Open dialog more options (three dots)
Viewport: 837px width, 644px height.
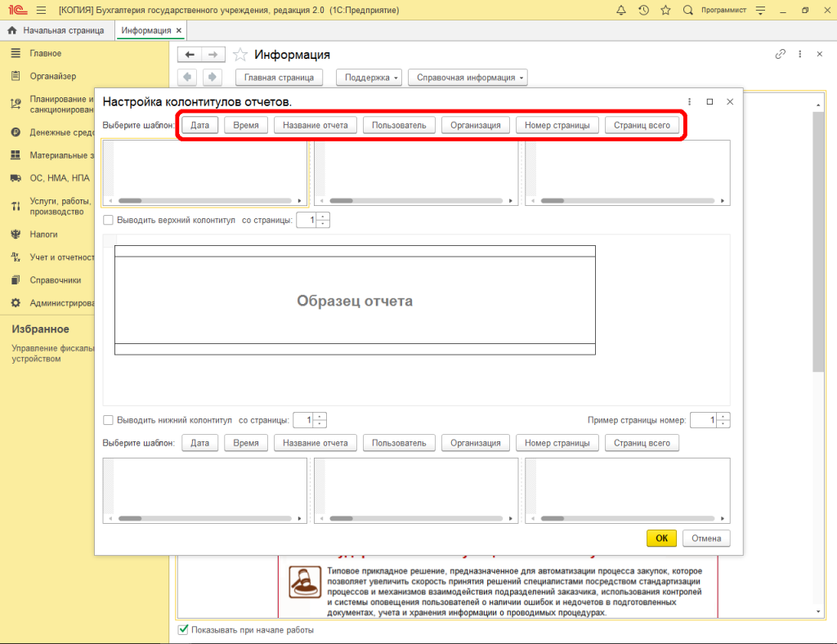pos(690,101)
